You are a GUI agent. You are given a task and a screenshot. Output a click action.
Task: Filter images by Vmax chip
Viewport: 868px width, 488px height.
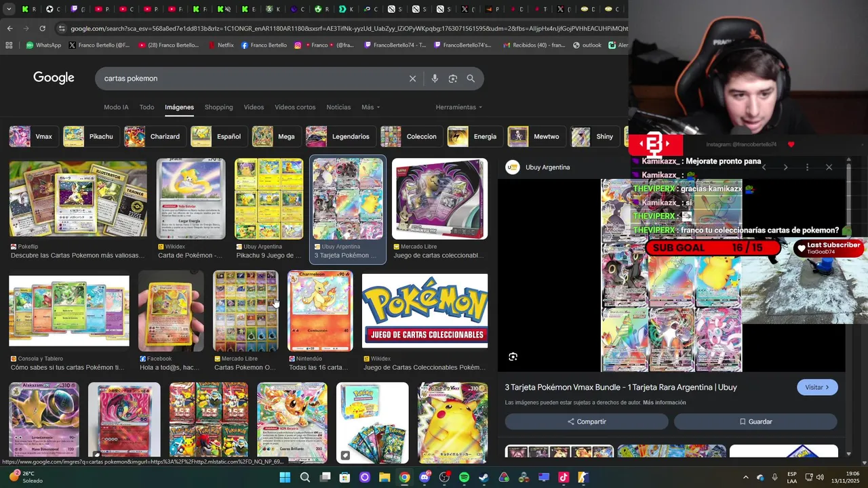[33, 136]
